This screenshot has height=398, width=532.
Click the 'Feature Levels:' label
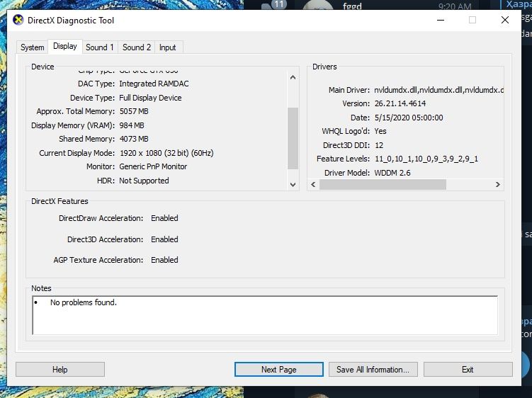343,159
